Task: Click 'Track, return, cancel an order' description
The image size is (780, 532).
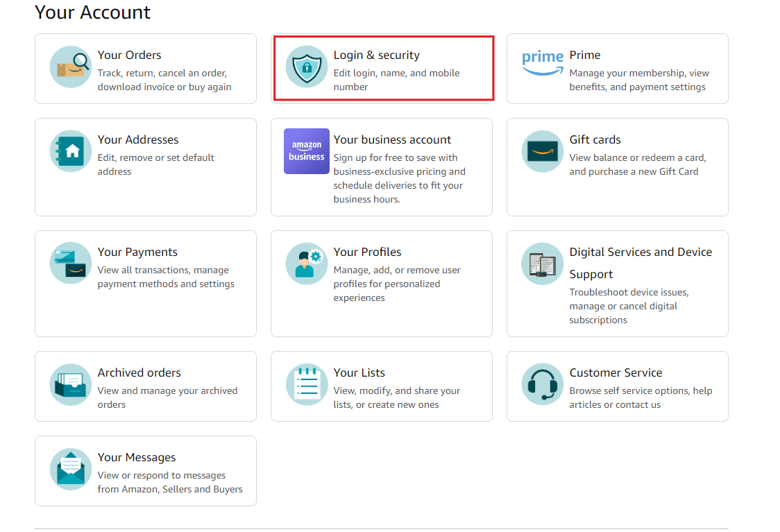Action: 164,80
